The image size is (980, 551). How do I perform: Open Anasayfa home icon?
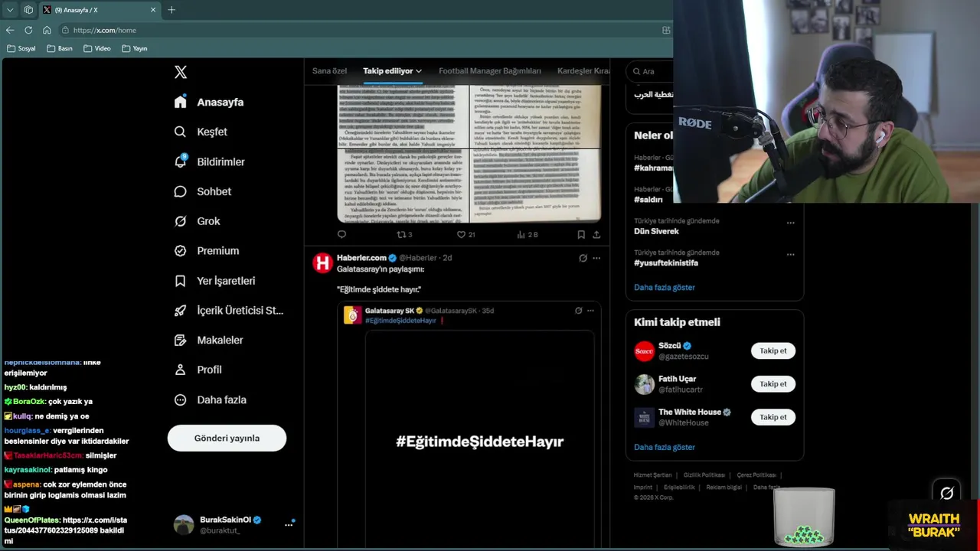[x=181, y=102]
